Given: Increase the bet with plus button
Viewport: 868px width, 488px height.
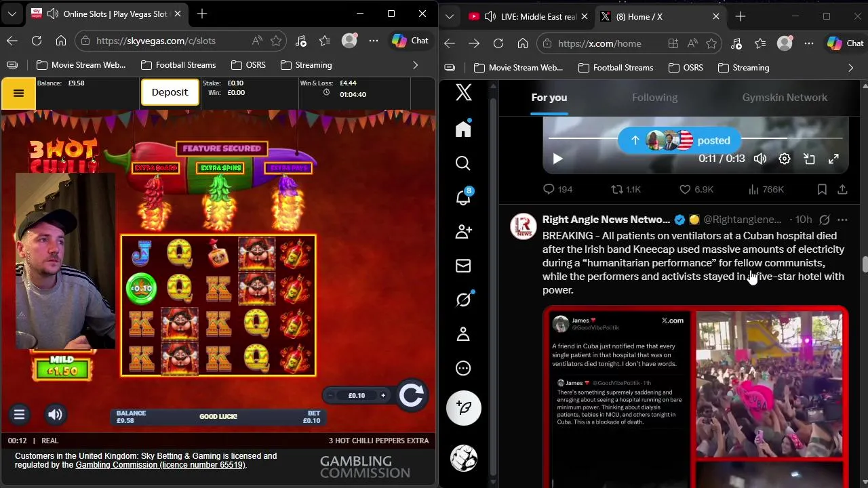Looking at the screenshot, I should click(383, 396).
